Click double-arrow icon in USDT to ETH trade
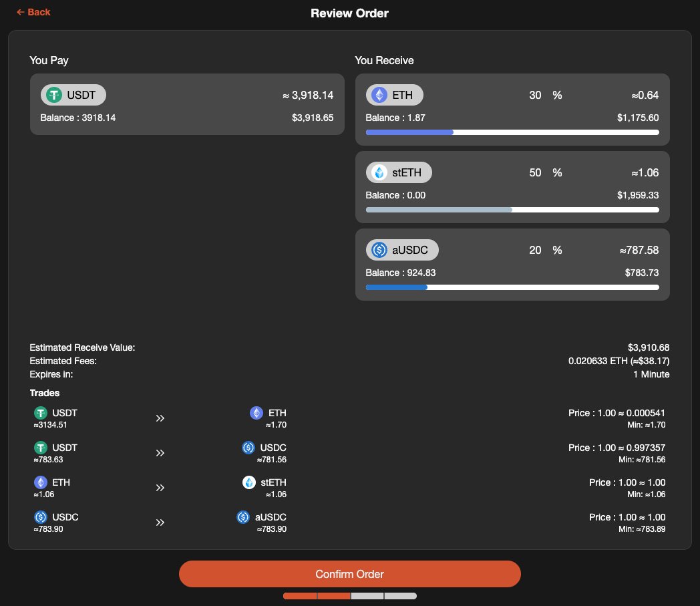Viewport: 700px width, 606px height. pos(160,418)
